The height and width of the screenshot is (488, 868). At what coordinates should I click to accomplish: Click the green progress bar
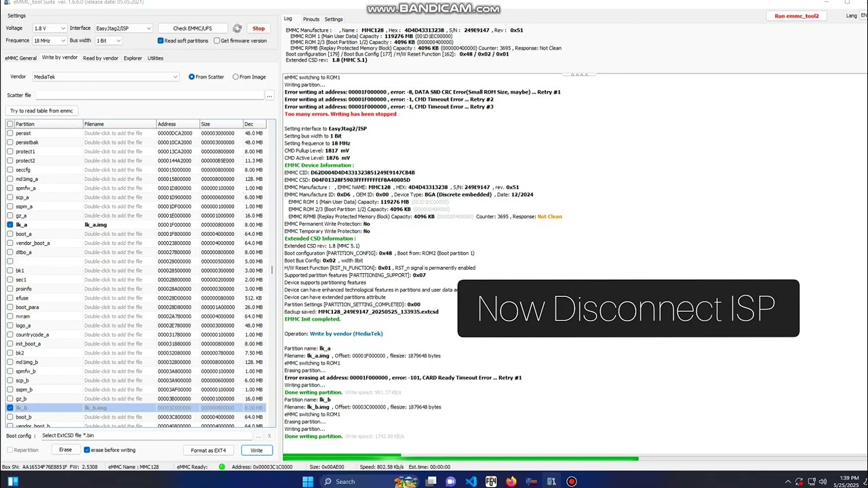click(461, 458)
